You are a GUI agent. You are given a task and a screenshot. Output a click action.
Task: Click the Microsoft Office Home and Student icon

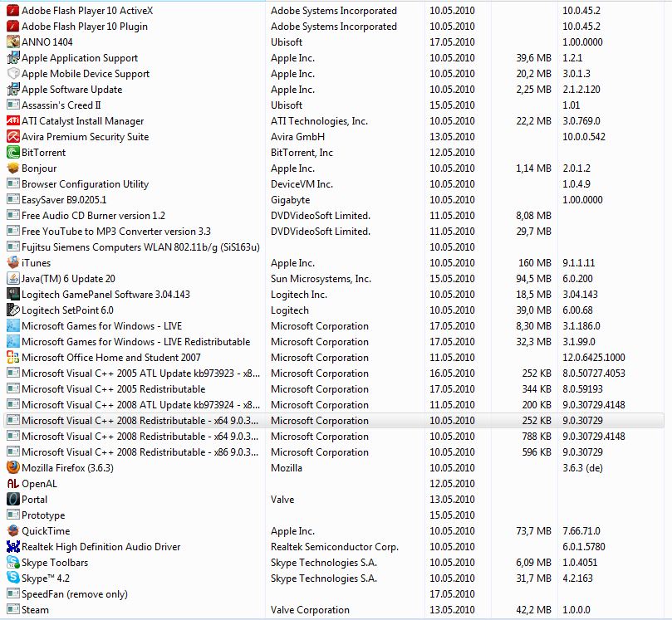12,358
